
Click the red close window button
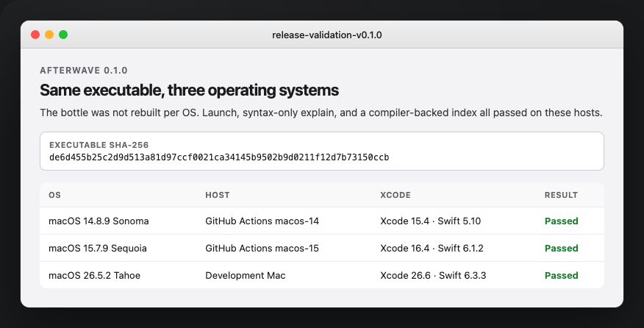pos(35,35)
